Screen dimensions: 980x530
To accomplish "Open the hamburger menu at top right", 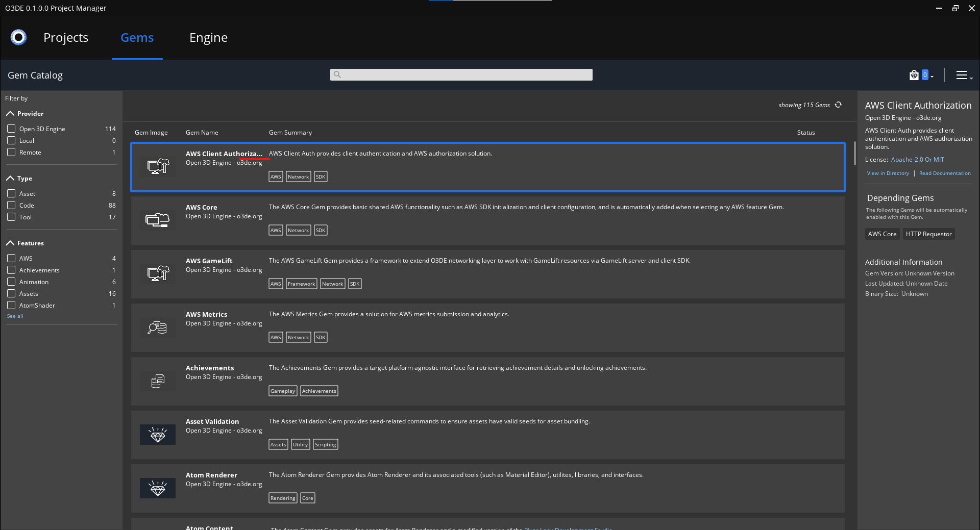I will [963, 75].
